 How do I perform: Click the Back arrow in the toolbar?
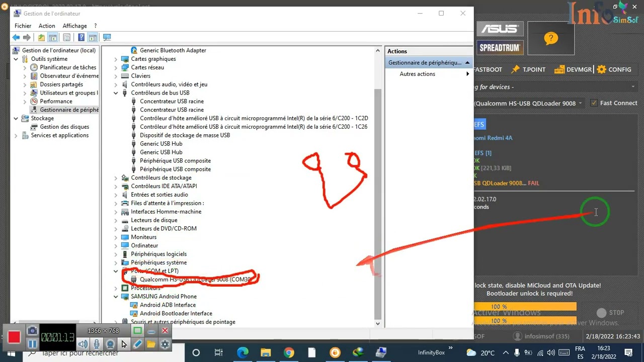[x=16, y=37]
